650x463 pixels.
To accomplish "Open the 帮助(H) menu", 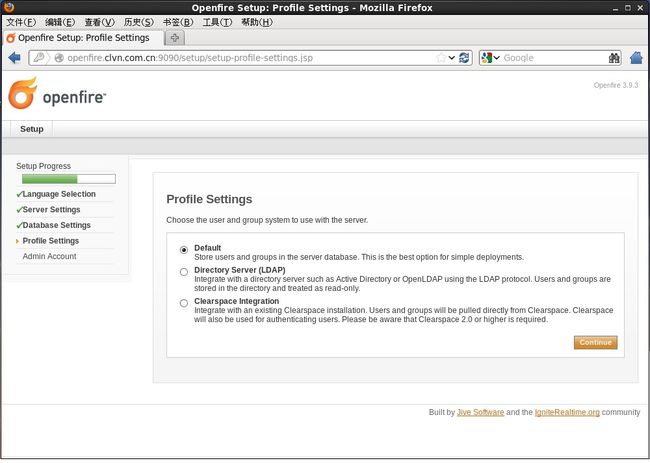I will coord(257,22).
